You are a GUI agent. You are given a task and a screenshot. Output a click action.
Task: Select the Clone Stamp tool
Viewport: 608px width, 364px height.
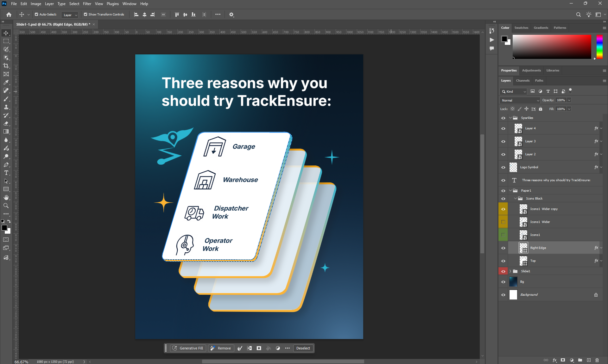[6, 107]
